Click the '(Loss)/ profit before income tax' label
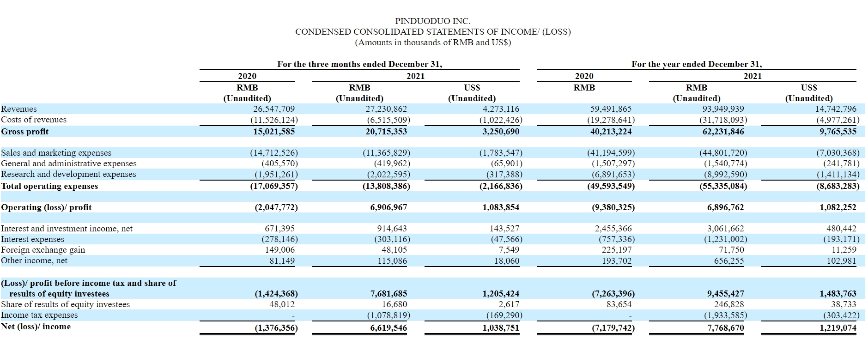The height and width of the screenshot is (351, 868). pos(89,288)
